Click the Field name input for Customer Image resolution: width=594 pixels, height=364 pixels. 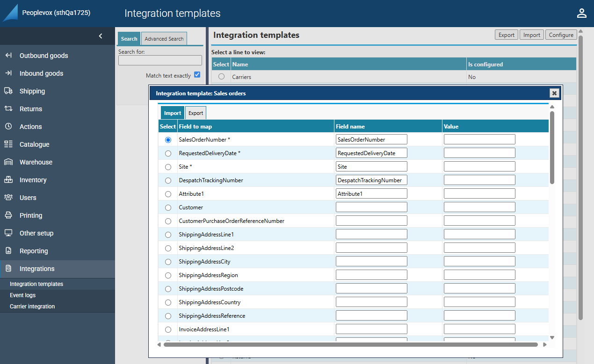(371, 207)
